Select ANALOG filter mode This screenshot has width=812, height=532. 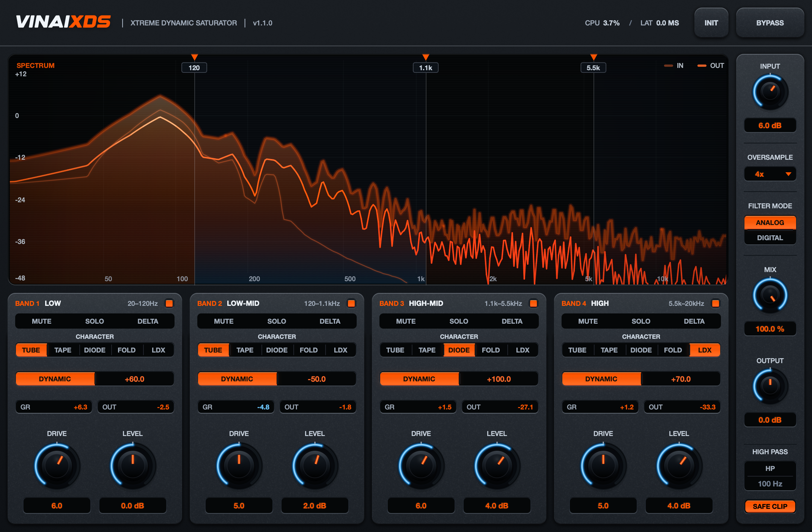point(770,222)
